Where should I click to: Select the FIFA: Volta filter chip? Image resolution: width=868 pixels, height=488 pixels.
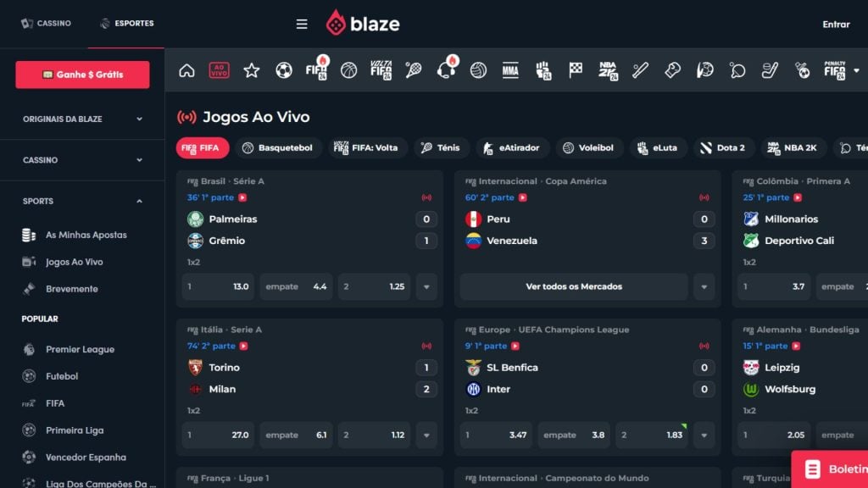click(x=367, y=147)
